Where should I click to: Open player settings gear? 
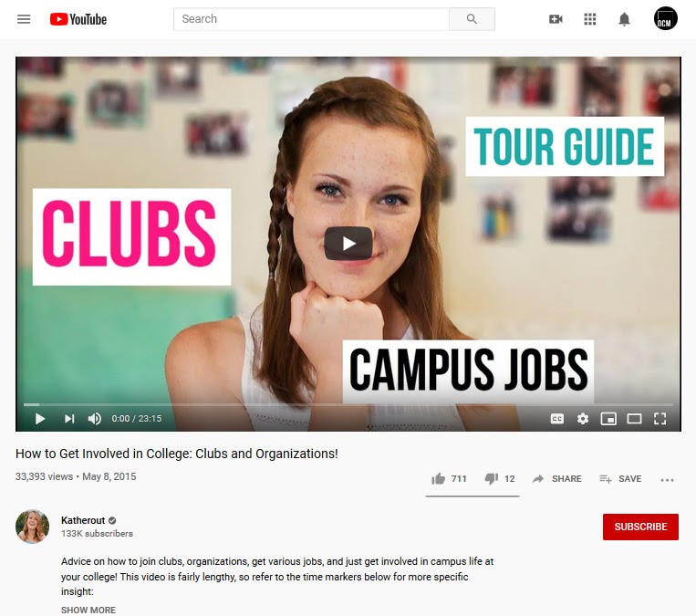pyautogui.click(x=582, y=419)
